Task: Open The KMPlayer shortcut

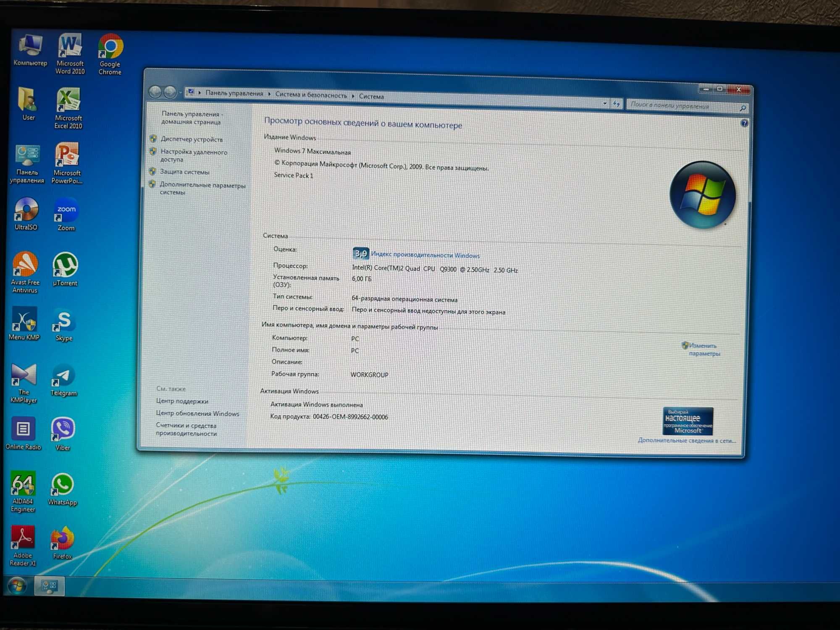Action: click(x=24, y=383)
